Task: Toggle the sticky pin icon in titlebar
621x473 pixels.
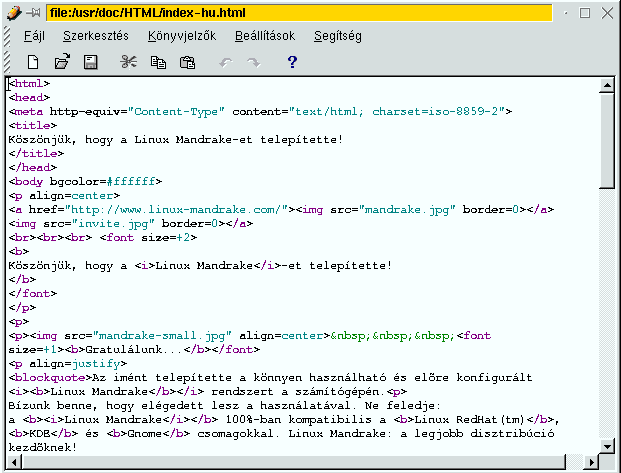Action: [x=33, y=13]
